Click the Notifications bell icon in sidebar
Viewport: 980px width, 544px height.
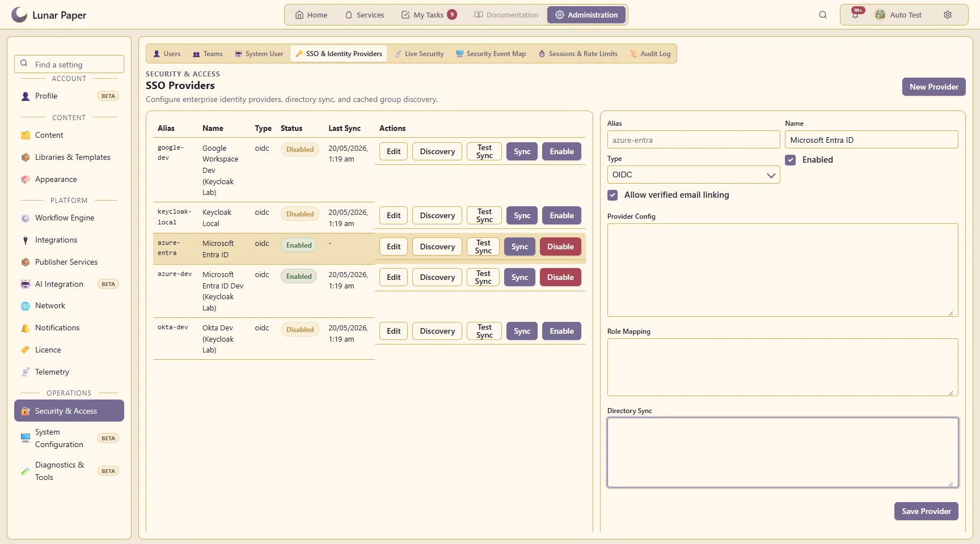26,328
